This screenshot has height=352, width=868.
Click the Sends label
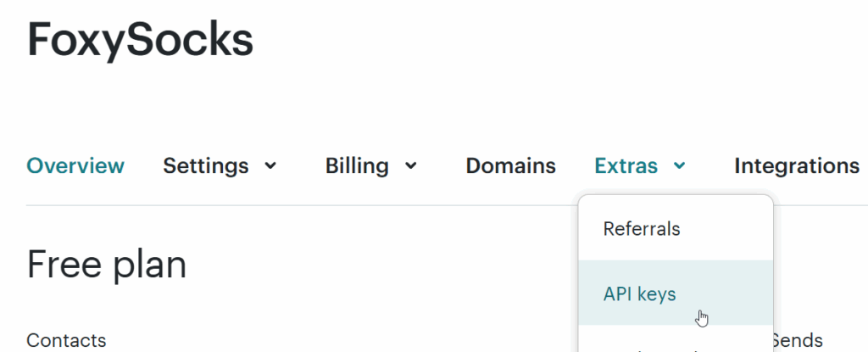797,340
